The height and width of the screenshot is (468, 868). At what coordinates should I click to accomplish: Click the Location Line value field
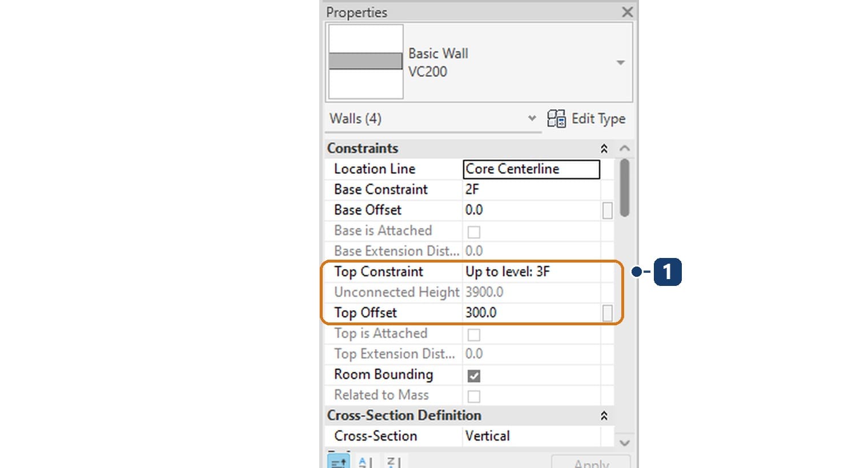point(531,169)
